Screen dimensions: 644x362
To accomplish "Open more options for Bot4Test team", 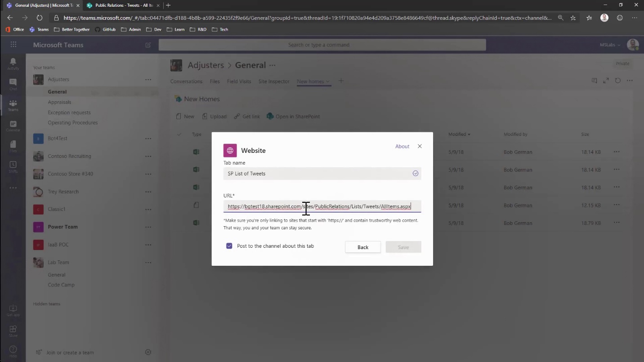I will point(148,139).
